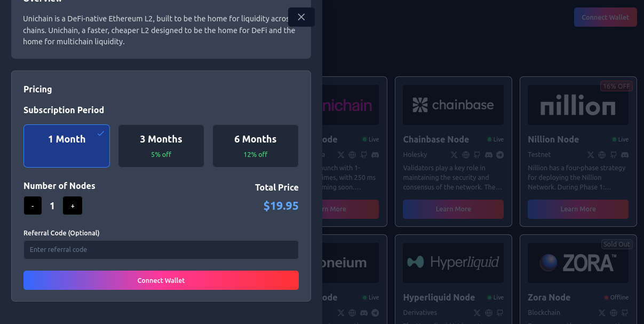Choose the 3 Months subscription option
Viewport: 644px width, 324px height.
point(161,146)
